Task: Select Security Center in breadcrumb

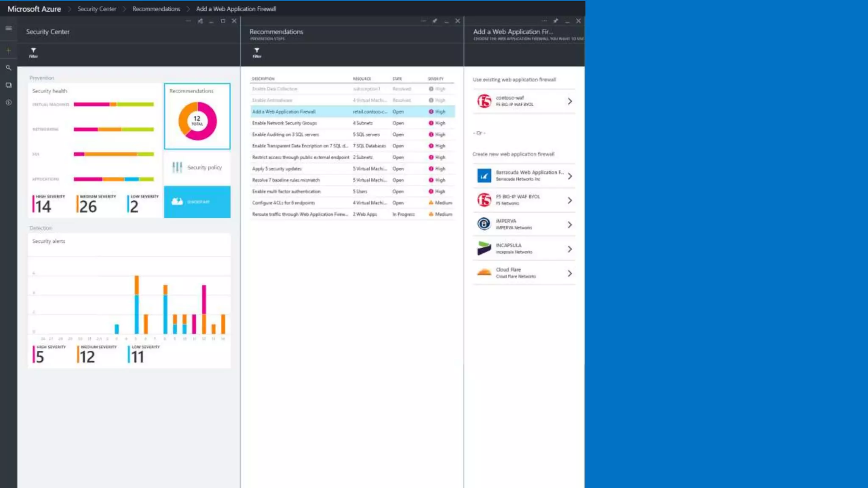Action: [x=97, y=9]
